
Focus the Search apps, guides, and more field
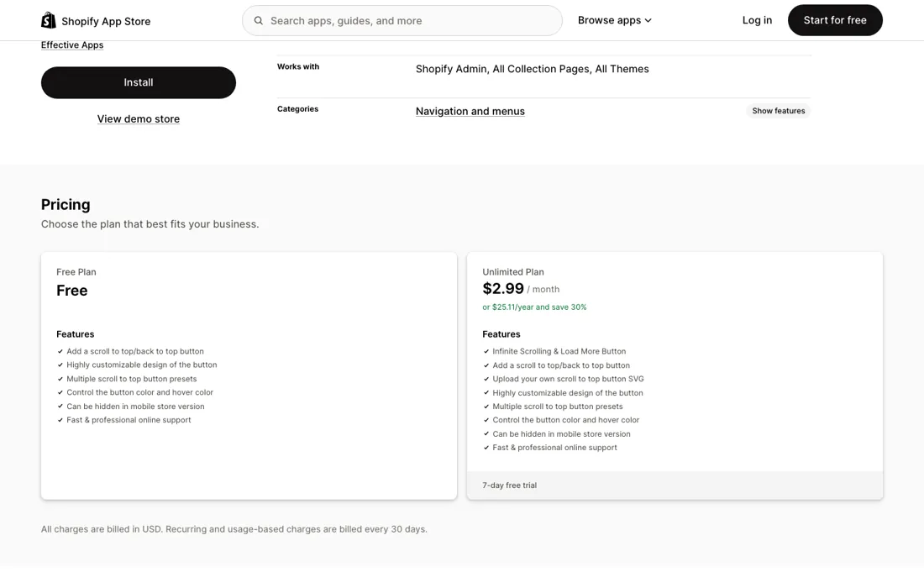pos(402,21)
